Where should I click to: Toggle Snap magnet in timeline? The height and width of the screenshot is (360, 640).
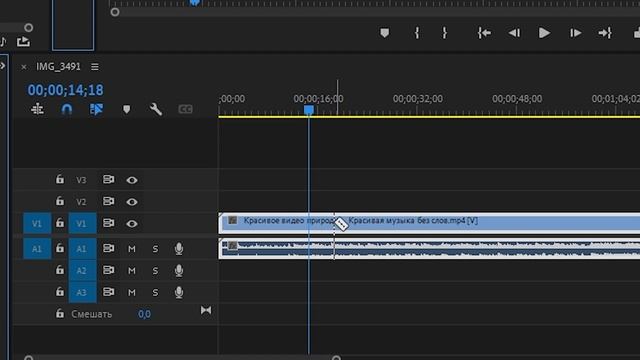coord(67,109)
